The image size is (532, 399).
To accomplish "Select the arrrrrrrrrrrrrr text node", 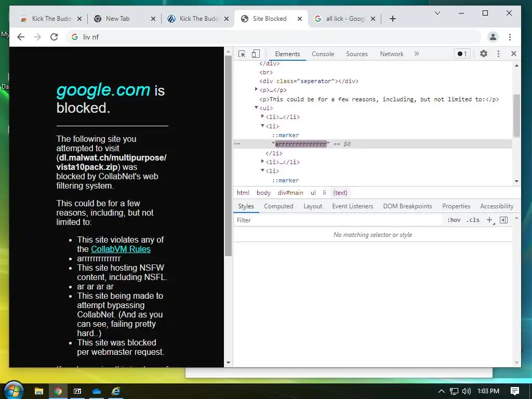I will pos(301,144).
